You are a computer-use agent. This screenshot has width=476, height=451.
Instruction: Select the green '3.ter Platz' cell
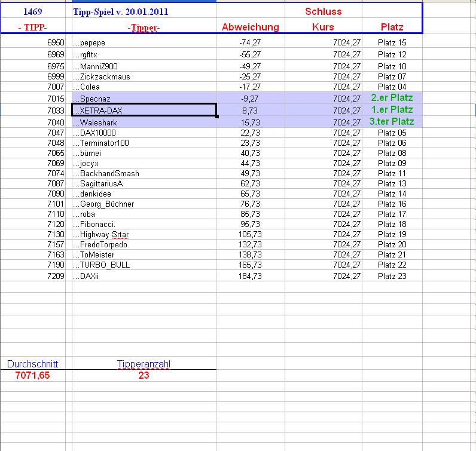pyautogui.click(x=392, y=121)
